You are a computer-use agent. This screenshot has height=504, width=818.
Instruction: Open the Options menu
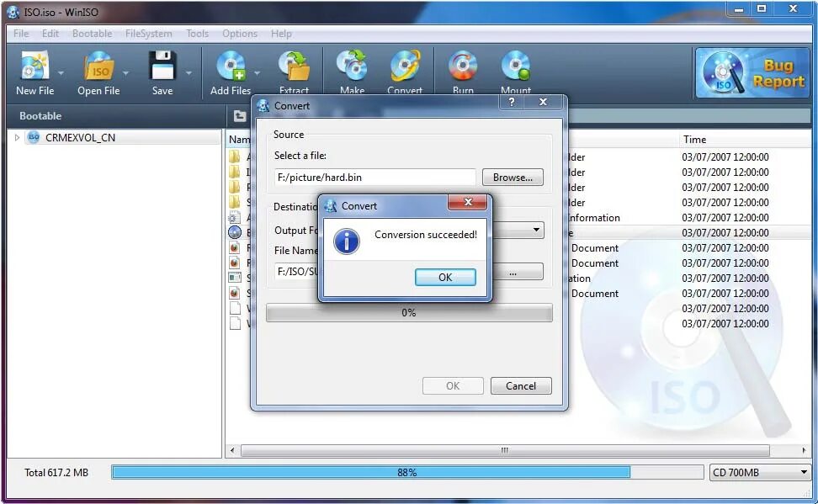pos(240,34)
